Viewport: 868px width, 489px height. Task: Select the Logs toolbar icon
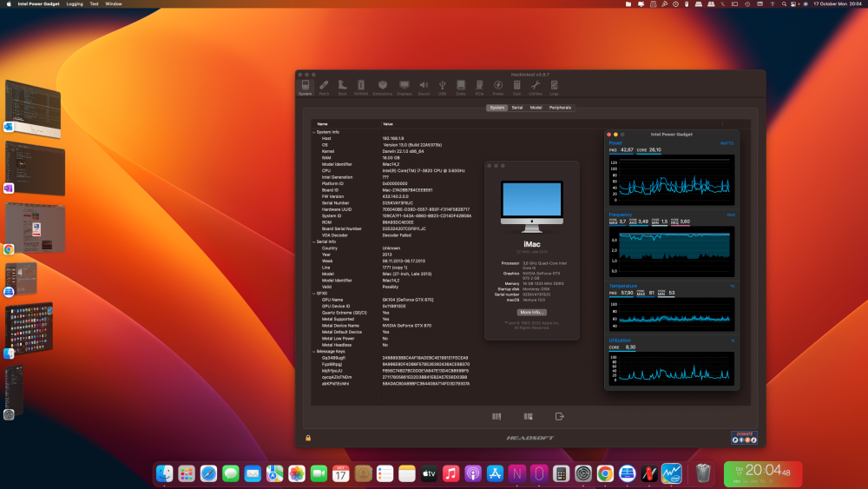[554, 88]
